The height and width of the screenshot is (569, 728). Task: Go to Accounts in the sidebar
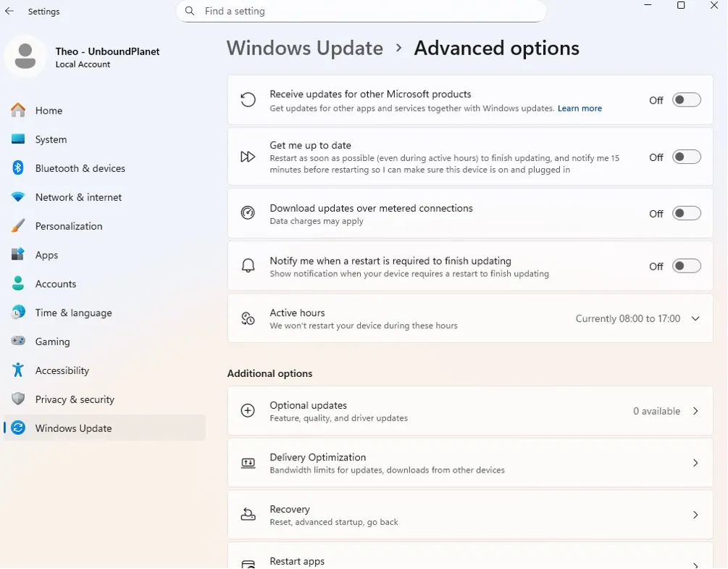56,284
